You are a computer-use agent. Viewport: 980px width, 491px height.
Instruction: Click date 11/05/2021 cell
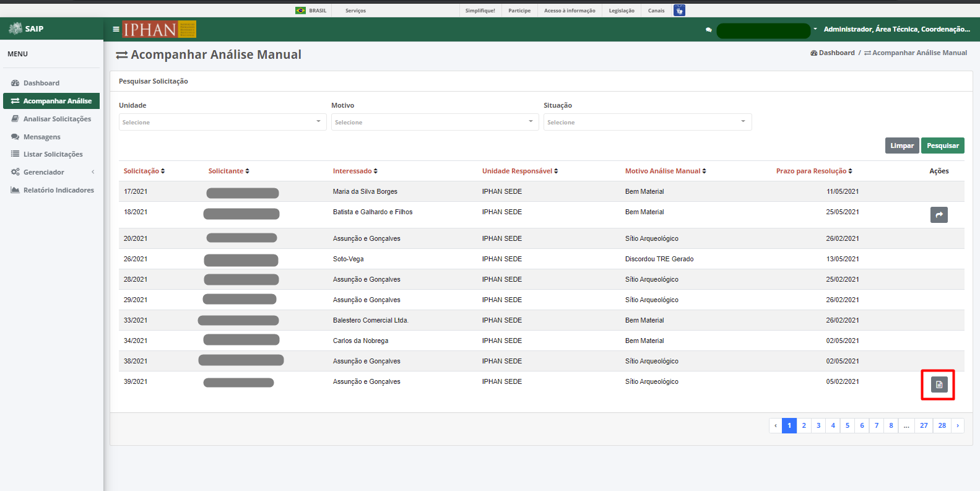pos(843,191)
